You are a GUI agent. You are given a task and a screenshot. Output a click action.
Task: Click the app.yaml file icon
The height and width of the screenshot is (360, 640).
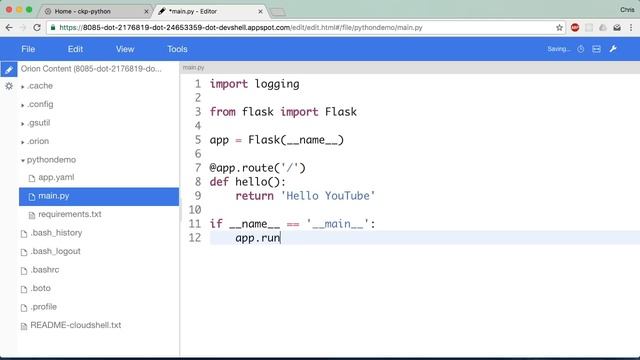31,178
